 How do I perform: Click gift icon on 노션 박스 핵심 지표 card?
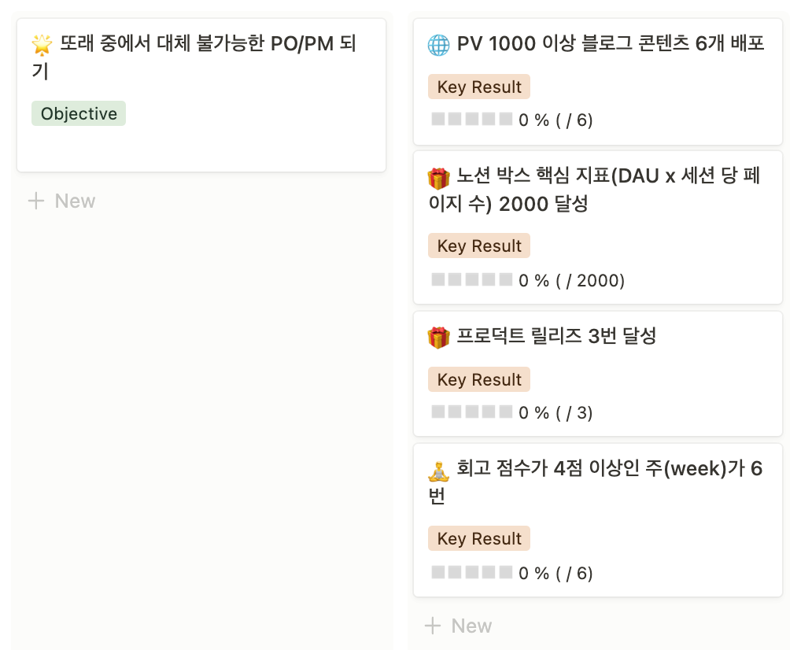point(438,178)
